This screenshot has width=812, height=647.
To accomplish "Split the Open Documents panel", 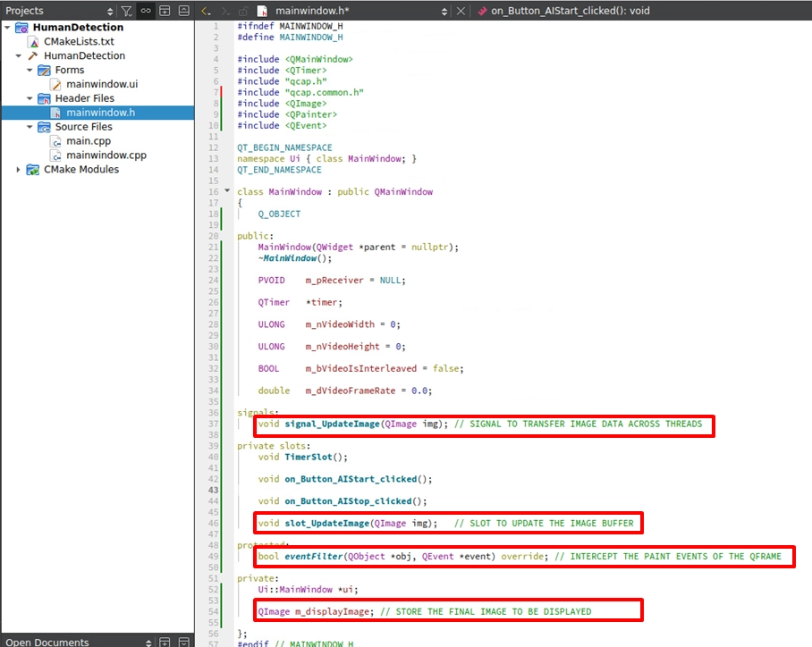I will coord(165,643).
